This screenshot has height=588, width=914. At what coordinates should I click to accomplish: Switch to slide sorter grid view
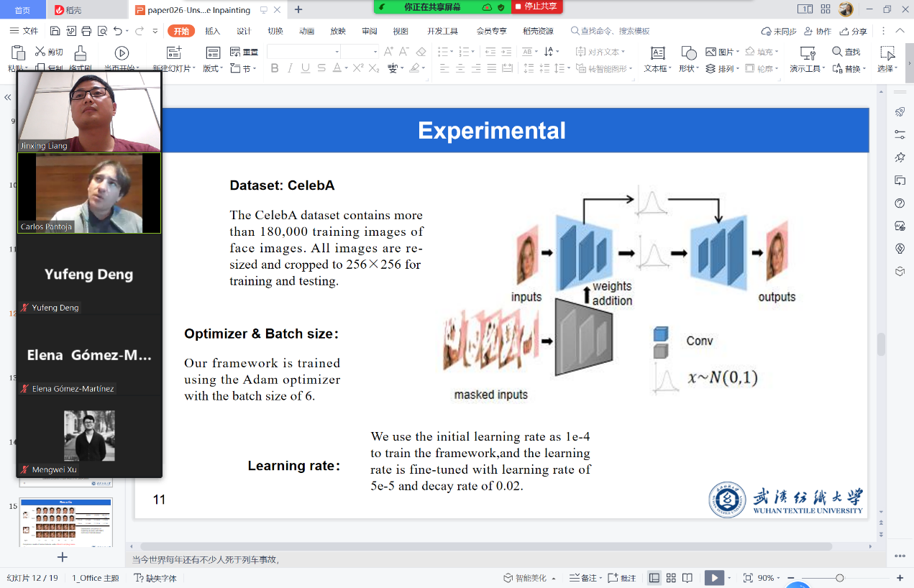[671, 578]
